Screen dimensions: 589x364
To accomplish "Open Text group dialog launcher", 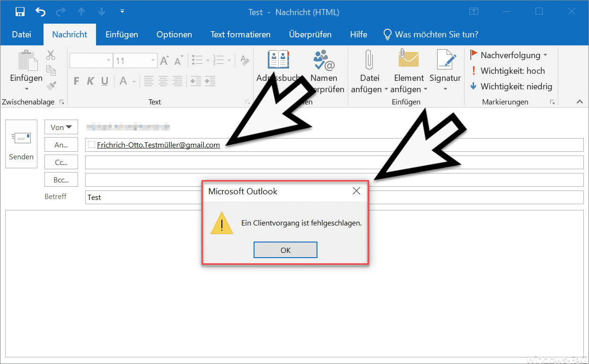I will point(247,102).
